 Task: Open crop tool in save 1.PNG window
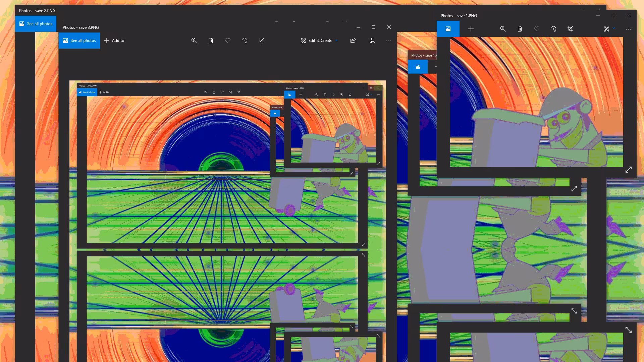coord(570,29)
